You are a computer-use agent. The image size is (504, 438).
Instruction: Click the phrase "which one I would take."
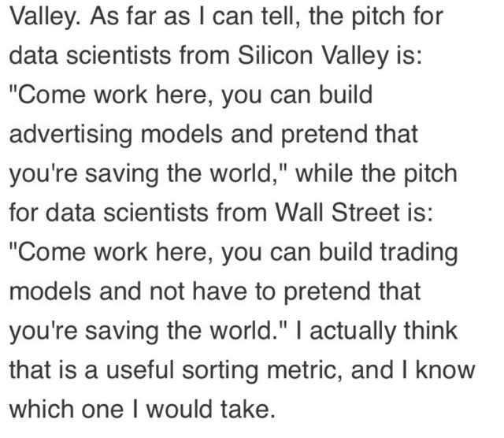(143, 410)
